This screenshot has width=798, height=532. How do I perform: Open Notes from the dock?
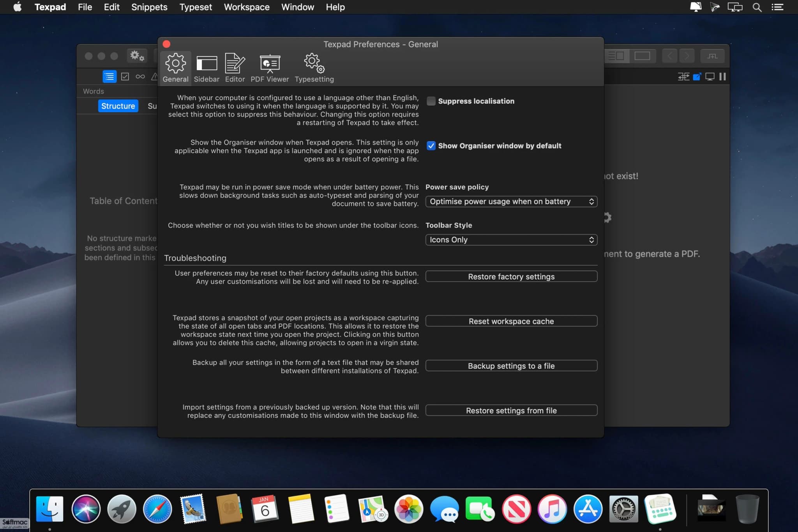[301, 509]
